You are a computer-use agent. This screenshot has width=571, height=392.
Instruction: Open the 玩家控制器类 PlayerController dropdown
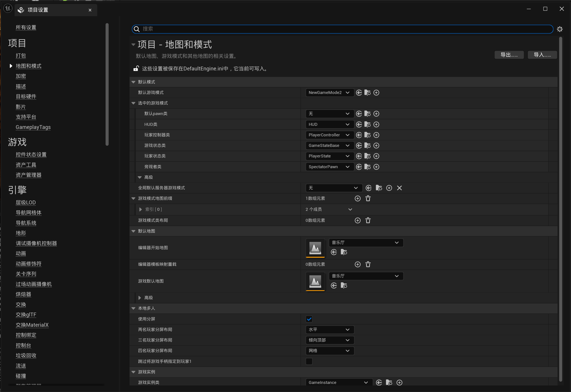click(x=330, y=135)
